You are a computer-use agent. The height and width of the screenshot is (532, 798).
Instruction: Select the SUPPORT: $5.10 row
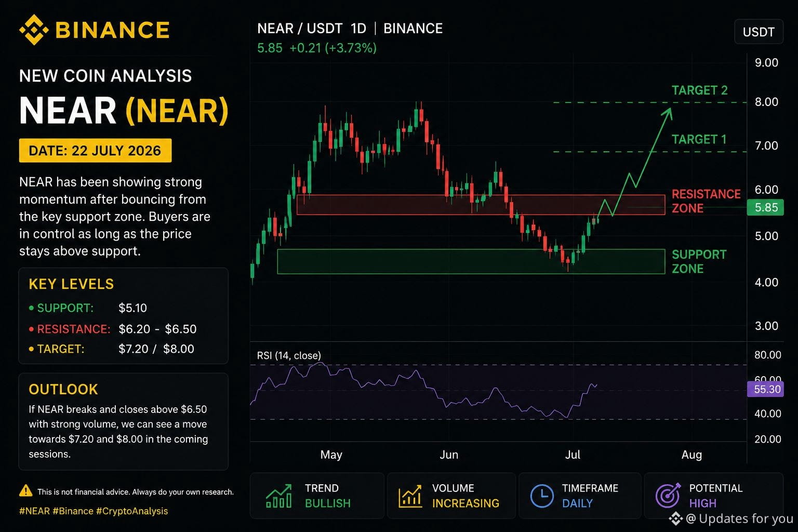pyautogui.click(x=88, y=308)
